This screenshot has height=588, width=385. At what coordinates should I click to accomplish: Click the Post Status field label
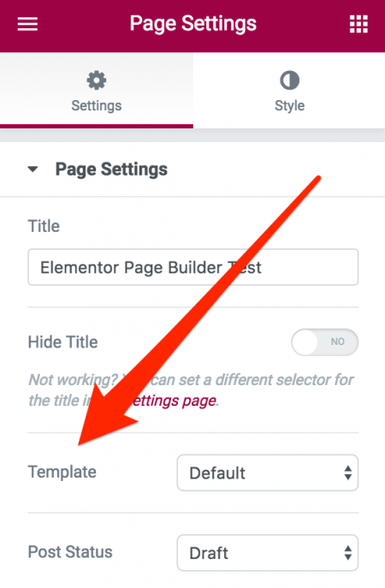pyautogui.click(x=70, y=552)
